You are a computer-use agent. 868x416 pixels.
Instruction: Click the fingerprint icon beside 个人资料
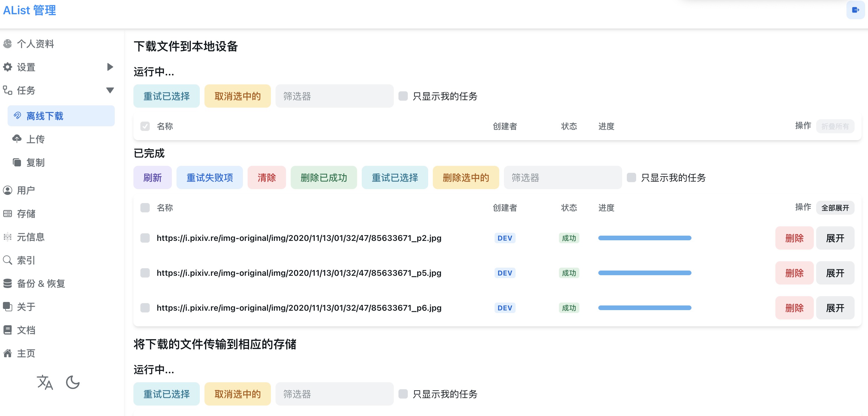point(7,44)
